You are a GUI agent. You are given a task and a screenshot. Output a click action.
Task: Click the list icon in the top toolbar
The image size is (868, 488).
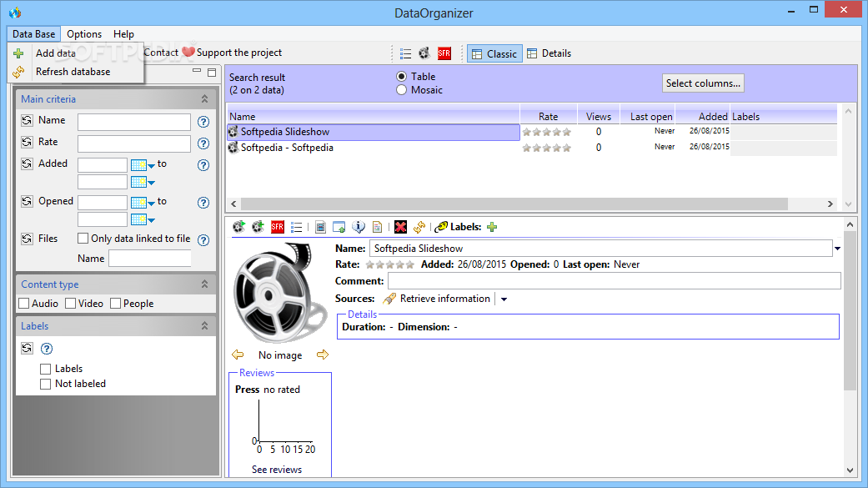pyautogui.click(x=406, y=53)
